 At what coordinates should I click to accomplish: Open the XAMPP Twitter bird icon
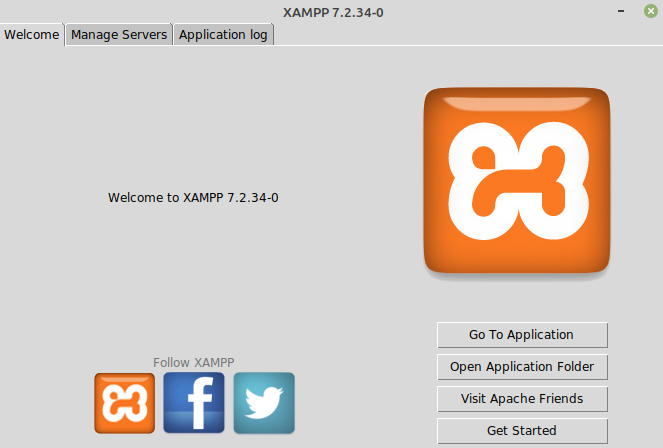click(264, 403)
